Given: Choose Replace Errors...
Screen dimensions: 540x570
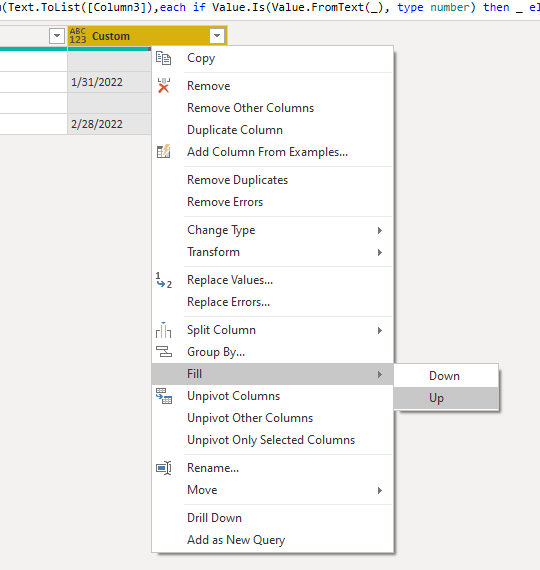Looking at the screenshot, I should pyautogui.click(x=272, y=302).
